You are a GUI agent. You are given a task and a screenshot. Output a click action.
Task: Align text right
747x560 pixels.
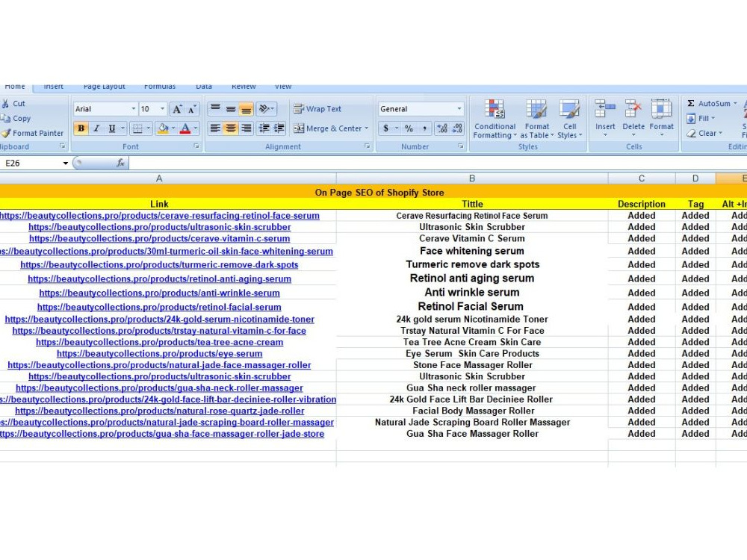pos(246,128)
